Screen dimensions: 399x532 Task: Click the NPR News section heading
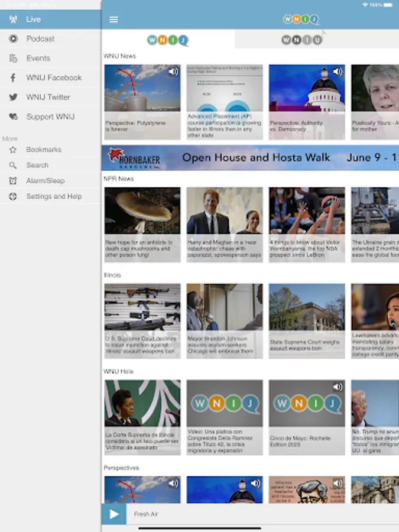[x=119, y=179]
